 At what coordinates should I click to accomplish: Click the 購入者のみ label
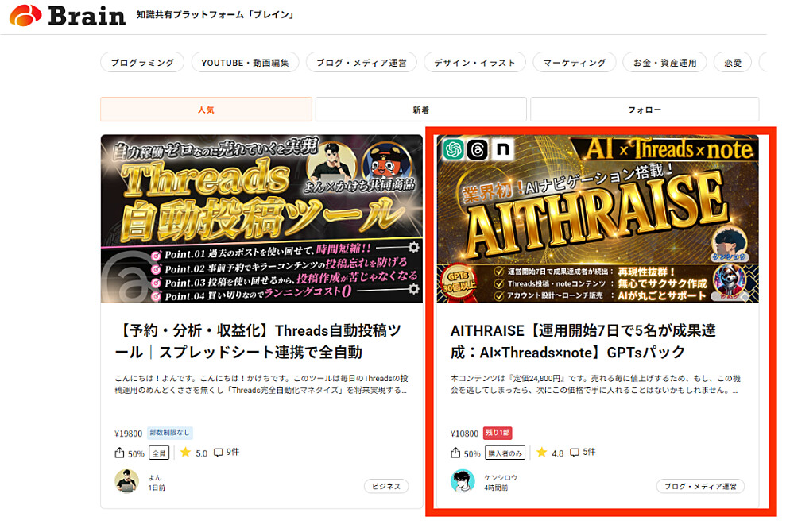tap(505, 453)
